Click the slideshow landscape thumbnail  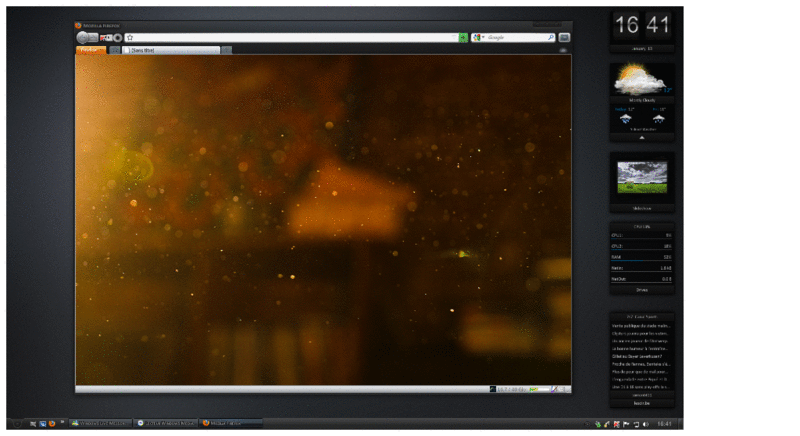tap(642, 177)
